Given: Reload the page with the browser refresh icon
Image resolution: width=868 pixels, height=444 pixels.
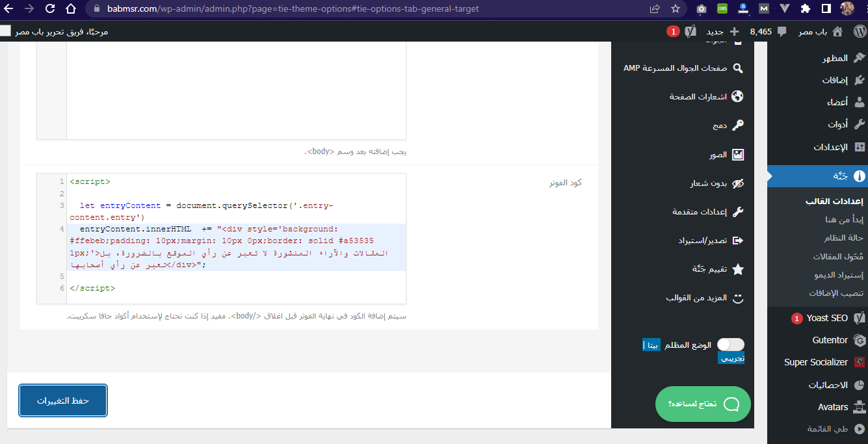Looking at the screenshot, I should (51, 9).
